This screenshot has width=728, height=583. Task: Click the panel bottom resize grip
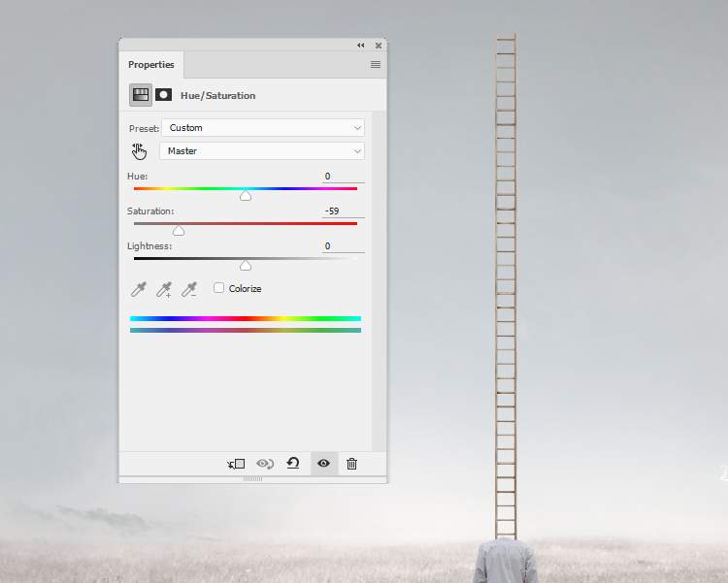coord(252,479)
